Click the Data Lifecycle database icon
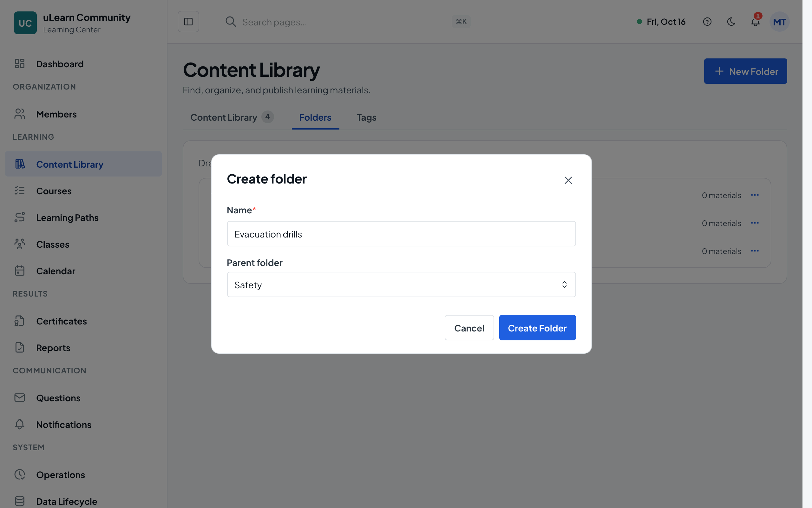 (20, 501)
